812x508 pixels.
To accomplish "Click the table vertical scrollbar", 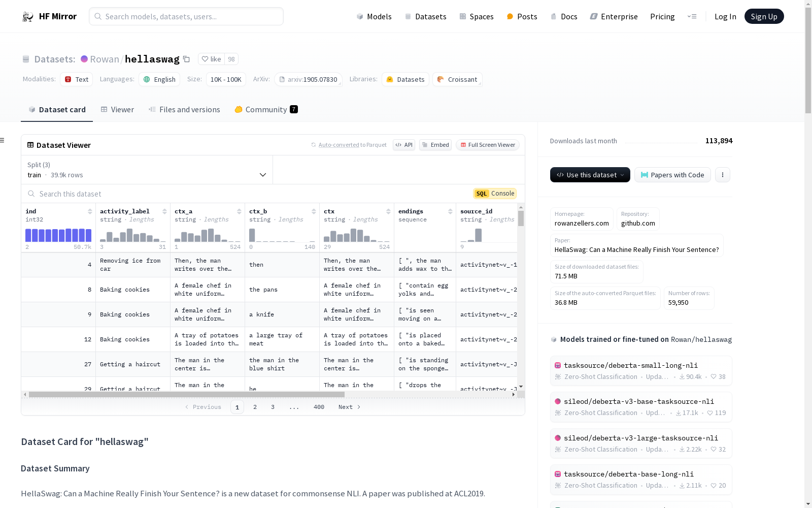I will click(x=521, y=218).
